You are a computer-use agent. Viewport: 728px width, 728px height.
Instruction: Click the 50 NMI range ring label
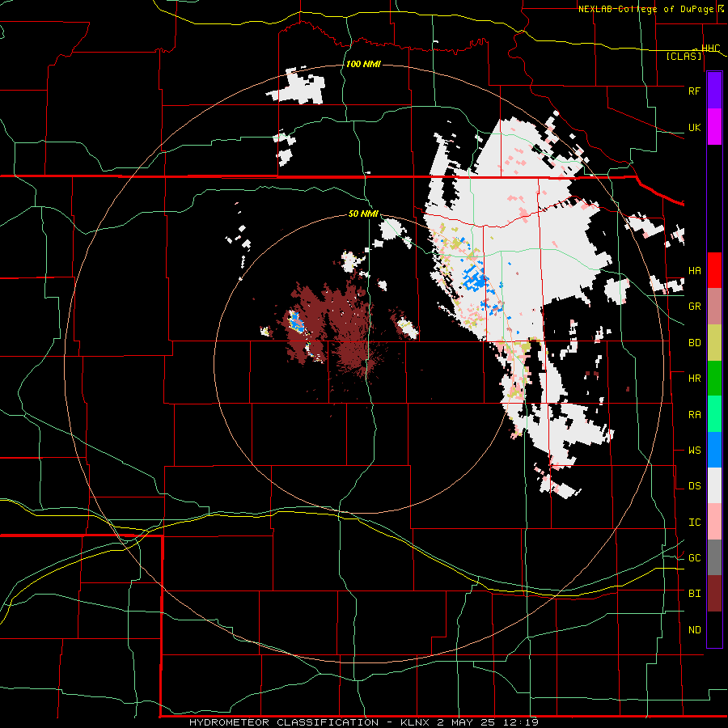(363, 214)
